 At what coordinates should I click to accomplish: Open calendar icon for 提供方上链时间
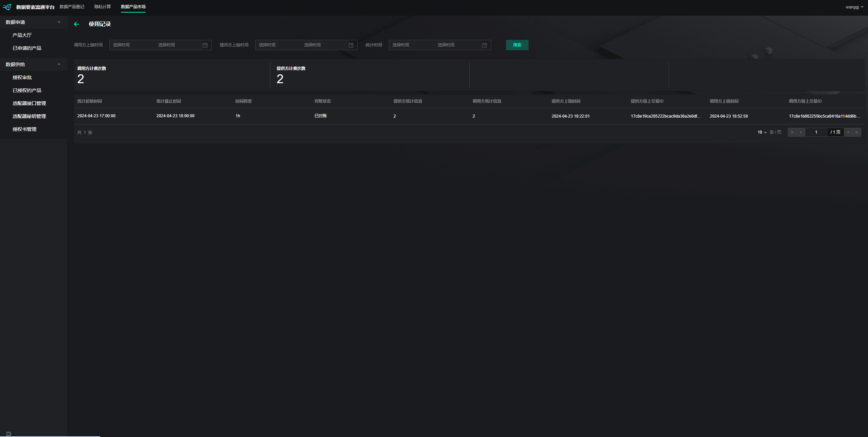click(x=351, y=45)
